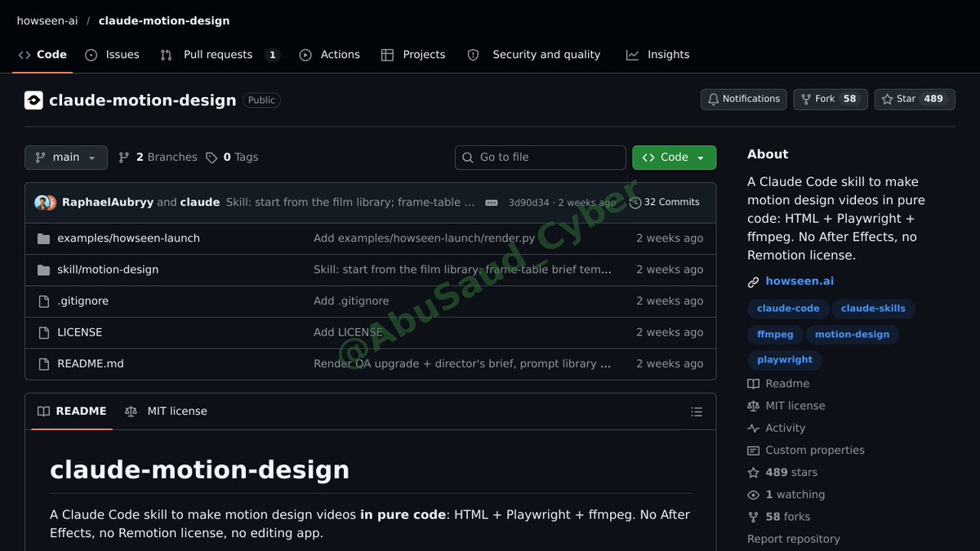The height and width of the screenshot is (551, 980).
Task: Open the LICENSE file
Action: 80,333
